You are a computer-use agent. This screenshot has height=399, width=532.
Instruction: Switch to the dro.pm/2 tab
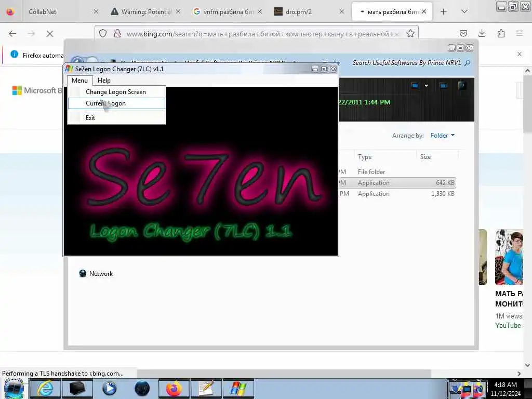point(309,11)
